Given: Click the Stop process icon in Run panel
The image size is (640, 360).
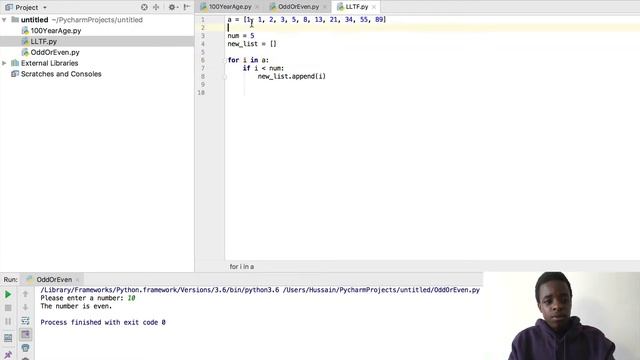Looking at the screenshot, I should 8,308.
